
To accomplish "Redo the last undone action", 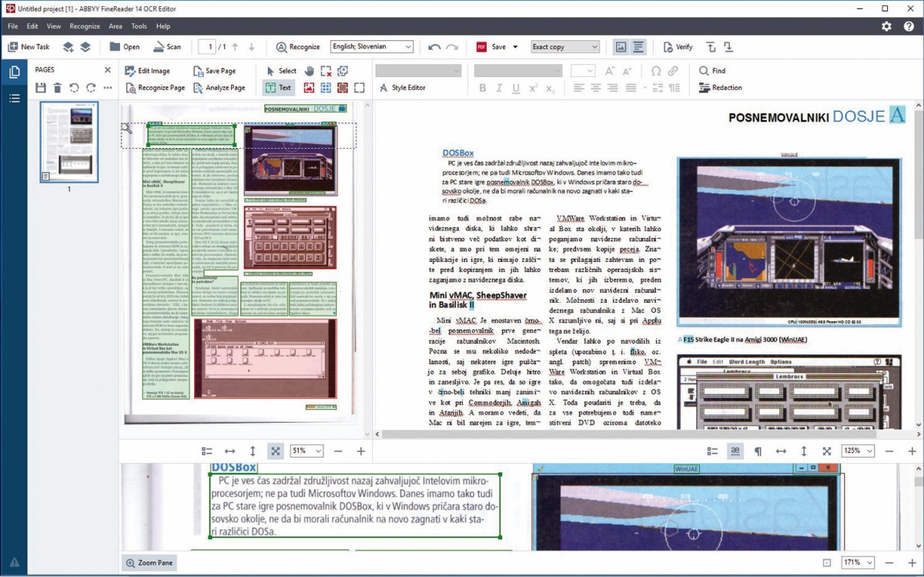I will pyautogui.click(x=452, y=47).
